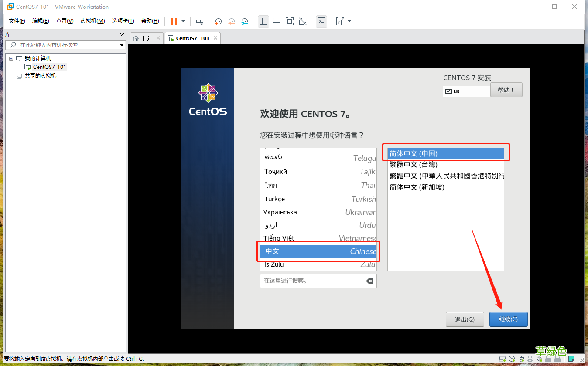Open the suspend button dropdown arrow
588x366 pixels.
pos(183,21)
